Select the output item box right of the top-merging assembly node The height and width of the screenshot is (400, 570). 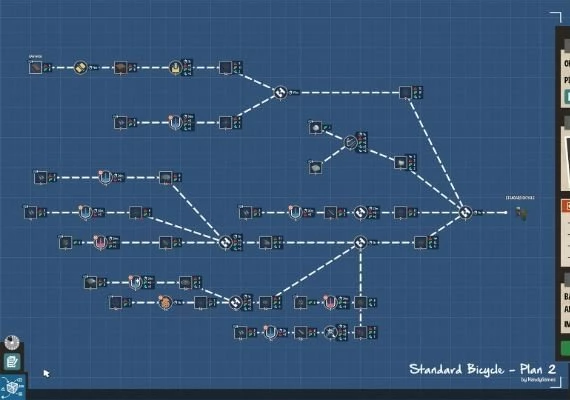point(405,92)
